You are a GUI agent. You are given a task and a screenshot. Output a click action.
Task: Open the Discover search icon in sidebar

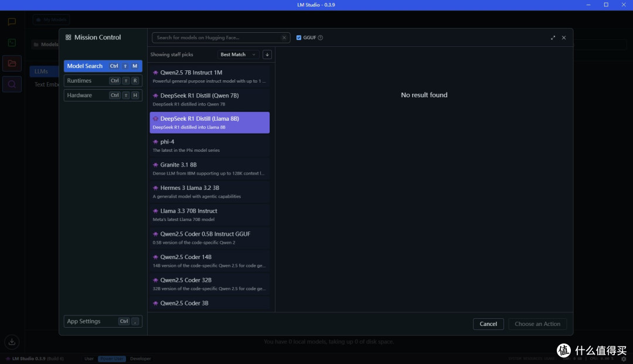[12, 84]
